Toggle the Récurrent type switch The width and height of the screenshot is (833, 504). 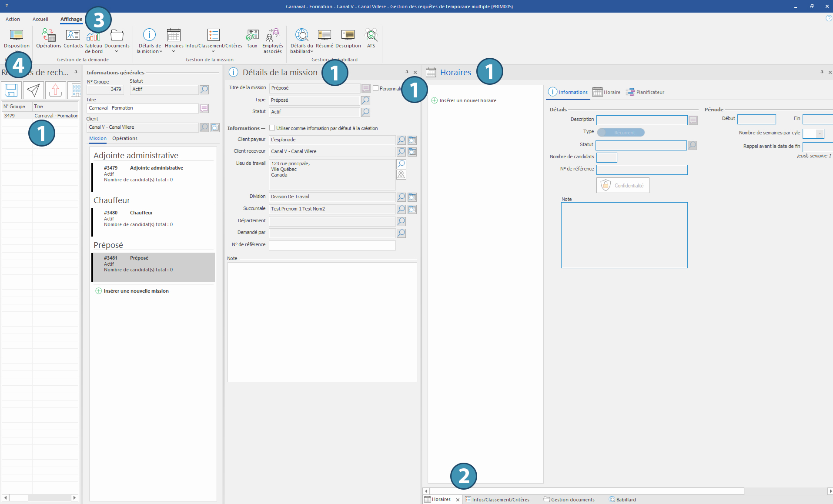click(x=620, y=133)
